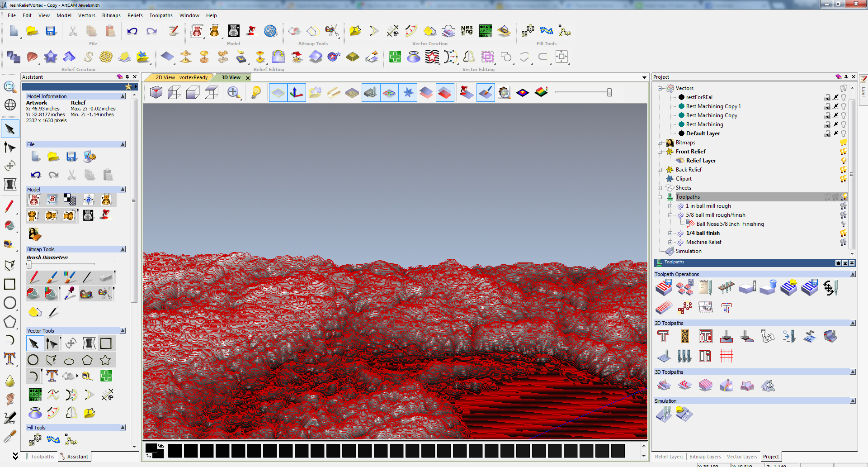Screen dimensions: 868x467
Task: Close the 3D View tab
Action: tap(247, 78)
